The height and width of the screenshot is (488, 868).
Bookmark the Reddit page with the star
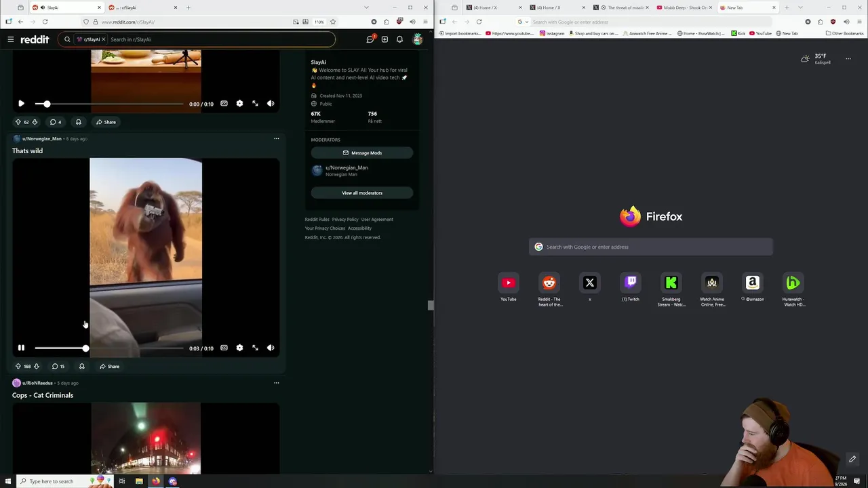[332, 22]
